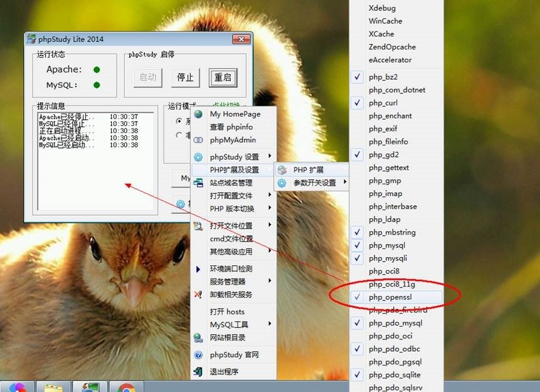540x392 pixels.
Task: Click the 卸载相关服务 icon
Action: 199,294
